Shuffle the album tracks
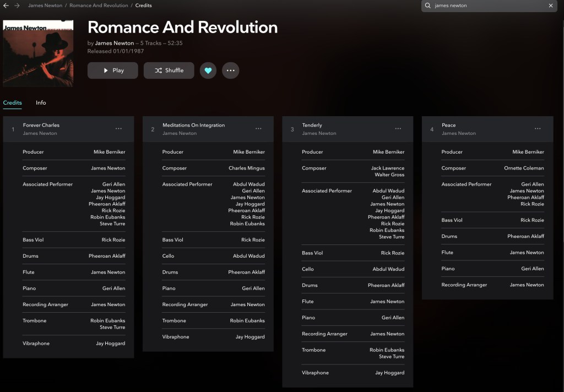 169,70
